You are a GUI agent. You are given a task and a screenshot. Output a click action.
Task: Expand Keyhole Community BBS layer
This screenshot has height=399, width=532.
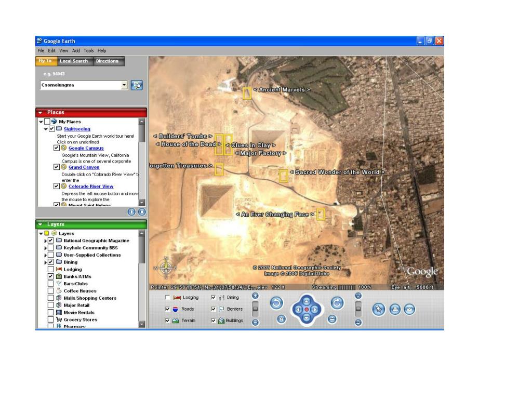(x=46, y=248)
